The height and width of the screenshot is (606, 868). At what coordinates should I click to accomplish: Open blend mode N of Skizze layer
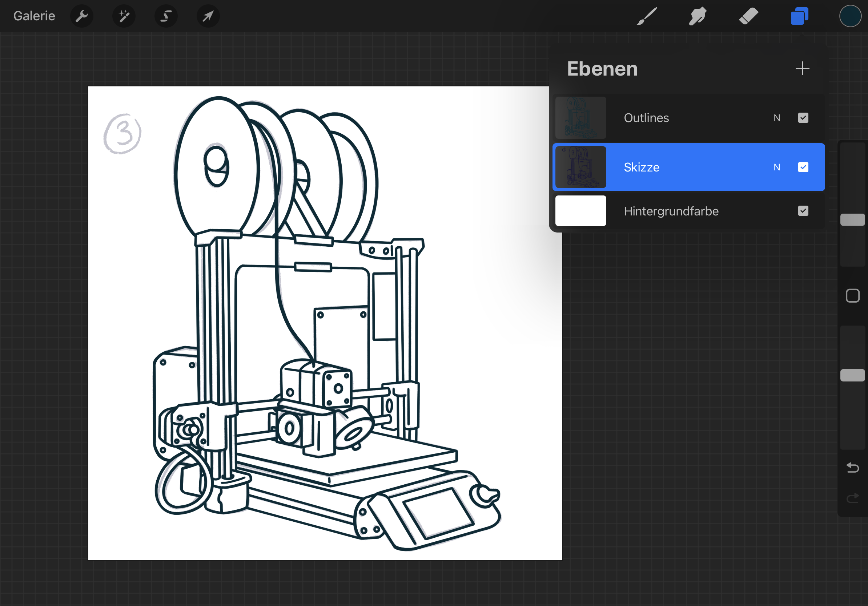click(x=776, y=167)
